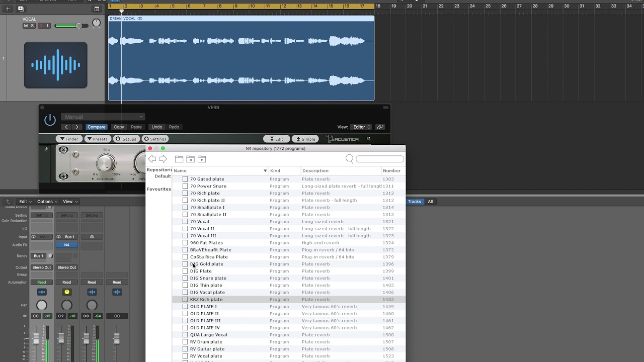Click the Simple view button
This screenshot has height=362, width=644.
point(305,139)
